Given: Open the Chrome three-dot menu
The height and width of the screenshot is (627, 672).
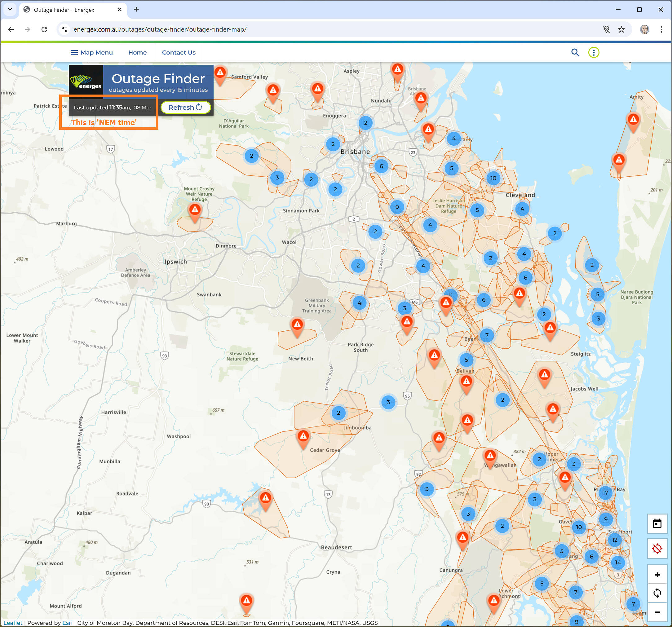Looking at the screenshot, I should tap(661, 29).
